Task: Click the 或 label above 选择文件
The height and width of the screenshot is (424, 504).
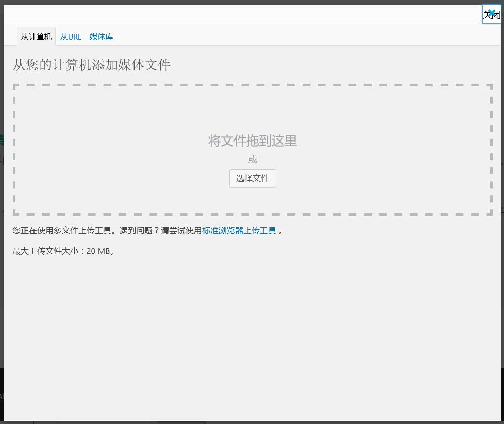Action: click(x=253, y=160)
